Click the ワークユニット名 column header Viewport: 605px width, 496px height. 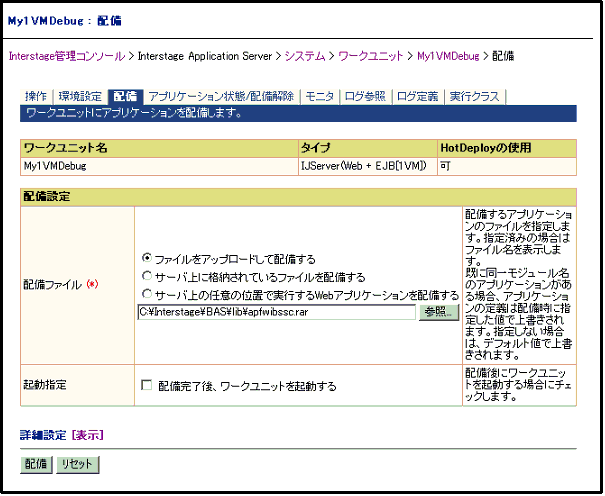point(159,148)
